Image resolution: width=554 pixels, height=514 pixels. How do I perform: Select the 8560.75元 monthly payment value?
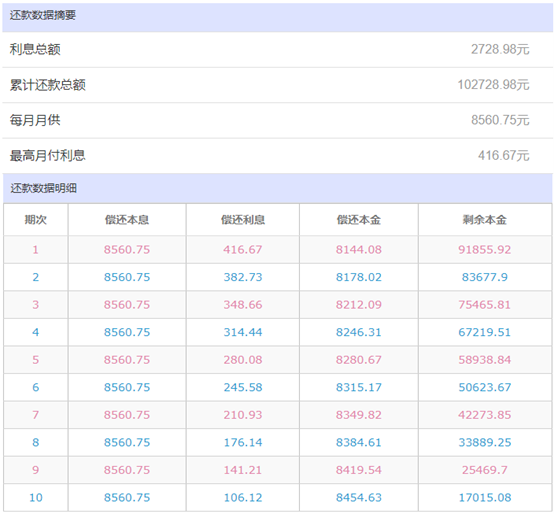pos(500,120)
